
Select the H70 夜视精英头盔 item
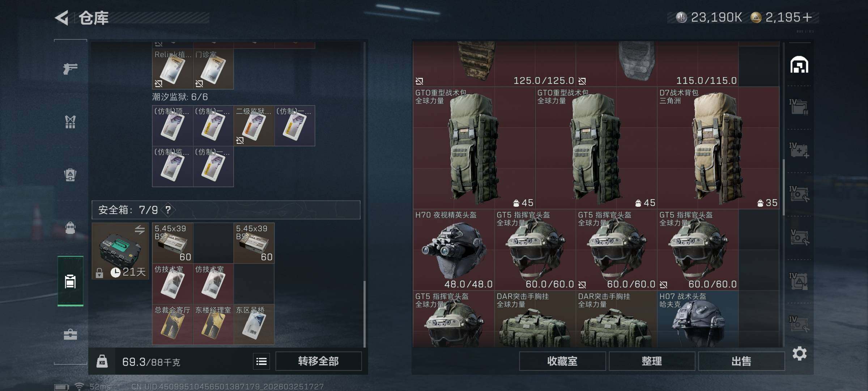coord(454,250)
